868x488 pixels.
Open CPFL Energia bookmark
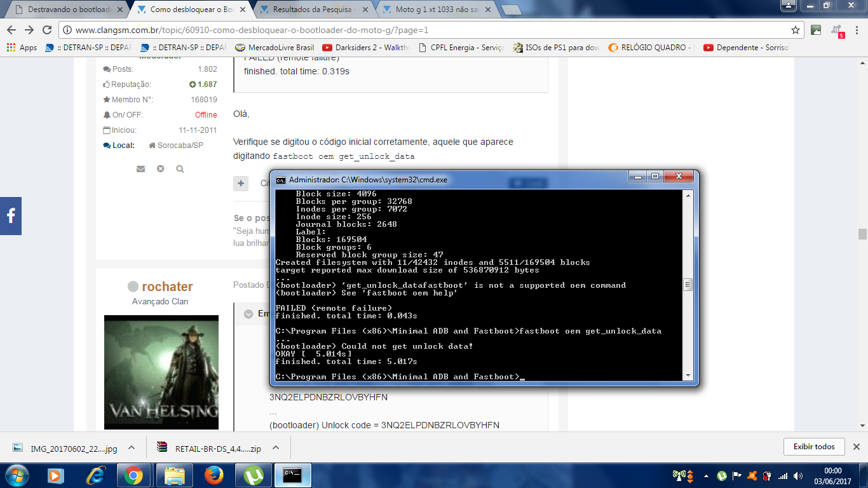[462, 48]
